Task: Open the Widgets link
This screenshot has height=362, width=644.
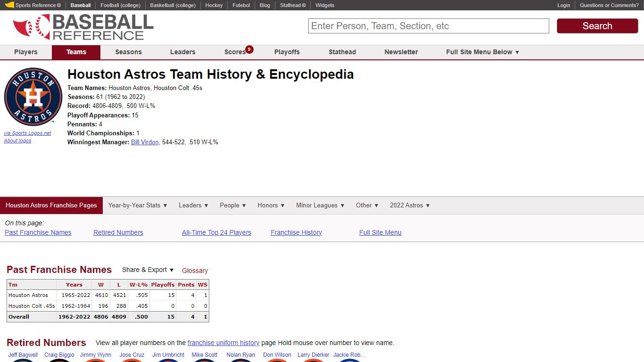Action: pos(325,5)
